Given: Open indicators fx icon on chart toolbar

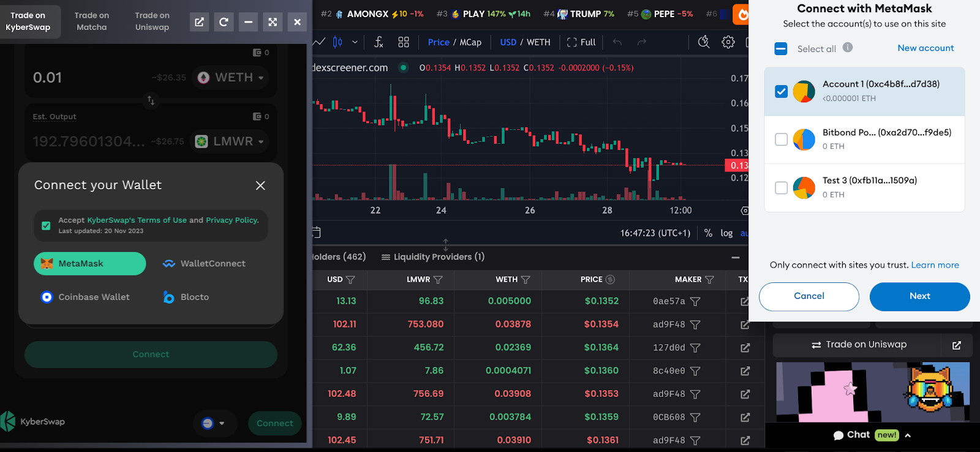Looking at the screenshot, I should 379,42.
